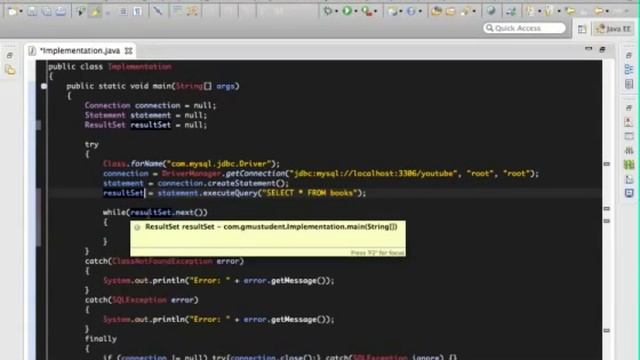Open the Outline view sidebar icon

click(629, 69)
